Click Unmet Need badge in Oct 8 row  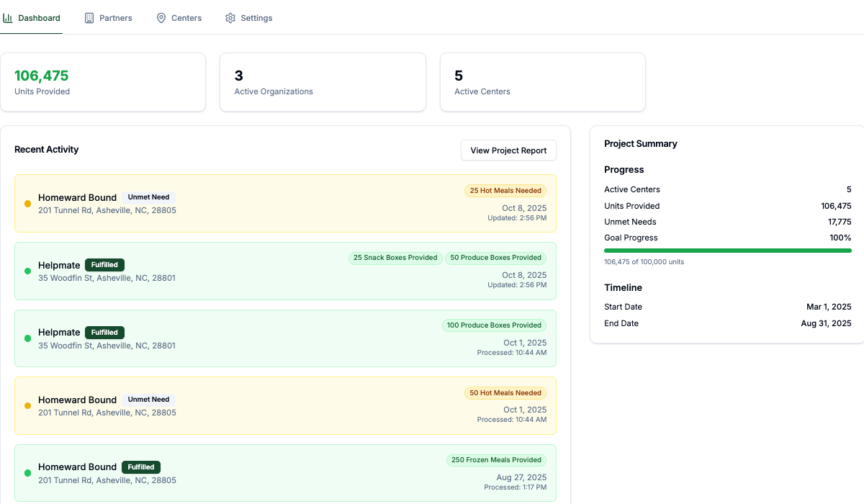[149, 197]
